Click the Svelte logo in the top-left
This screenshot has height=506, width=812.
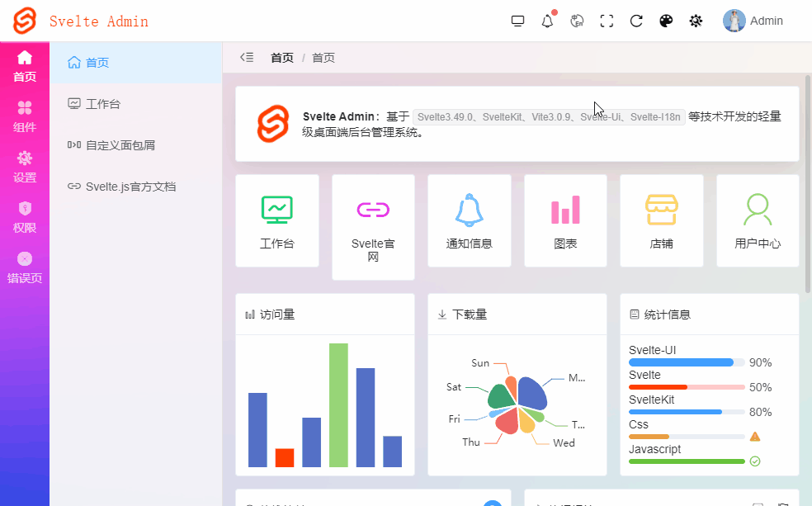click(x=24, y=20)
